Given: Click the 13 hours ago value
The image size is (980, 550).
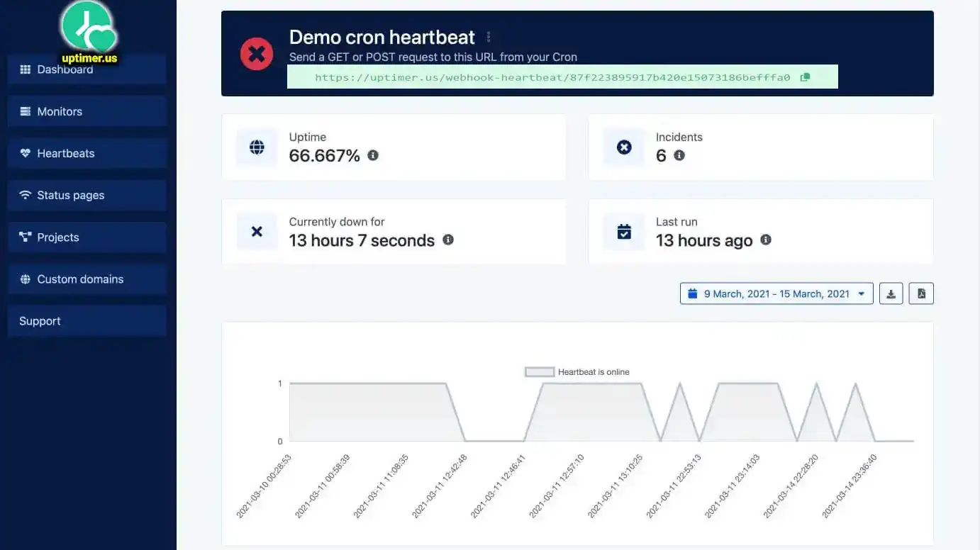Looking at the screenshot, I should click(704, 240).
